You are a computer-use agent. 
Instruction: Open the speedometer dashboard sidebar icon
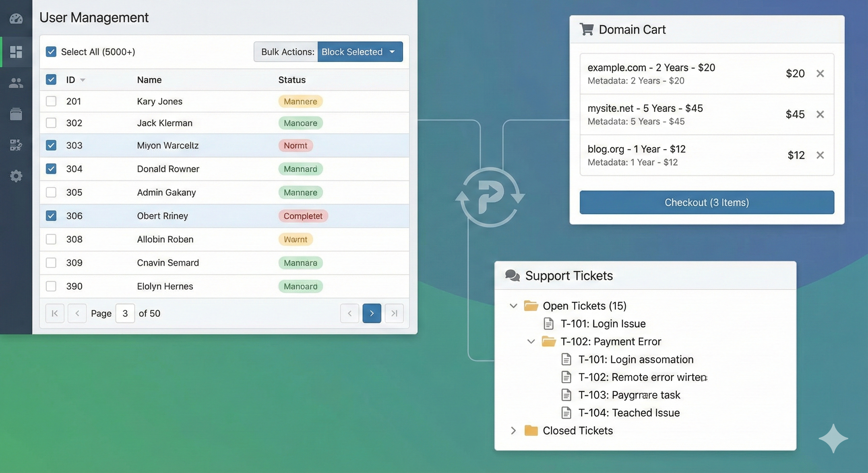(16, 18)
